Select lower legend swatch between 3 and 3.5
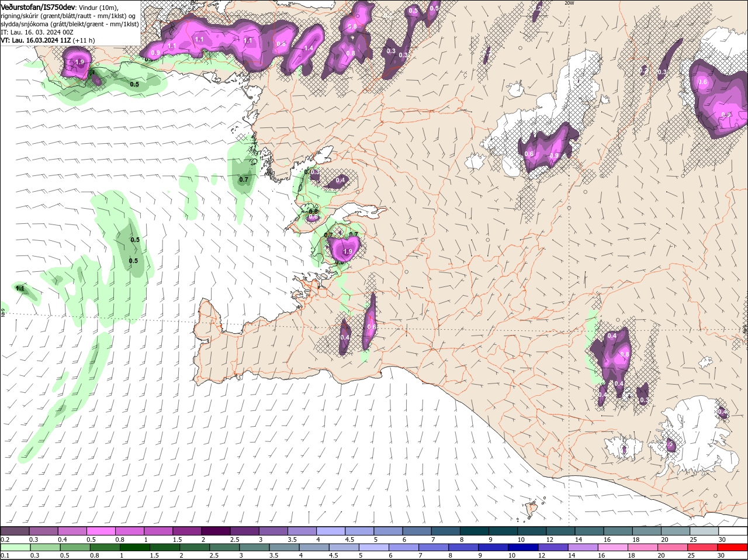This screenshot has height=560, width=748. 255,547
